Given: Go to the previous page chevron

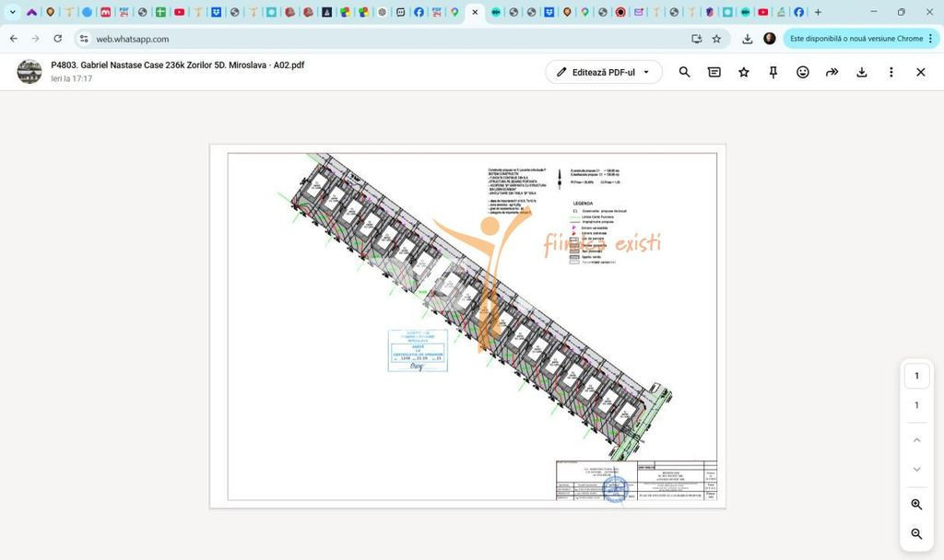Looking at the screenshot, I should 916,440.
